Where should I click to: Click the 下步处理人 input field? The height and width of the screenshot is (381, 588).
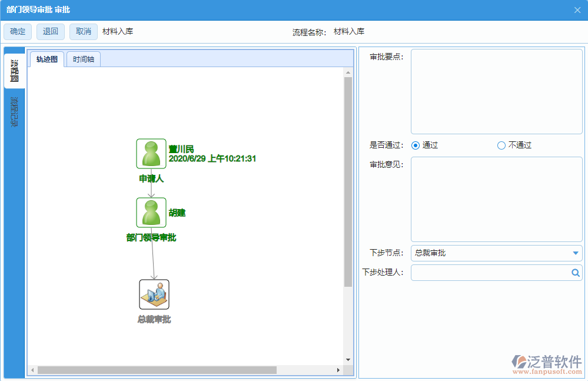(497, 273)
